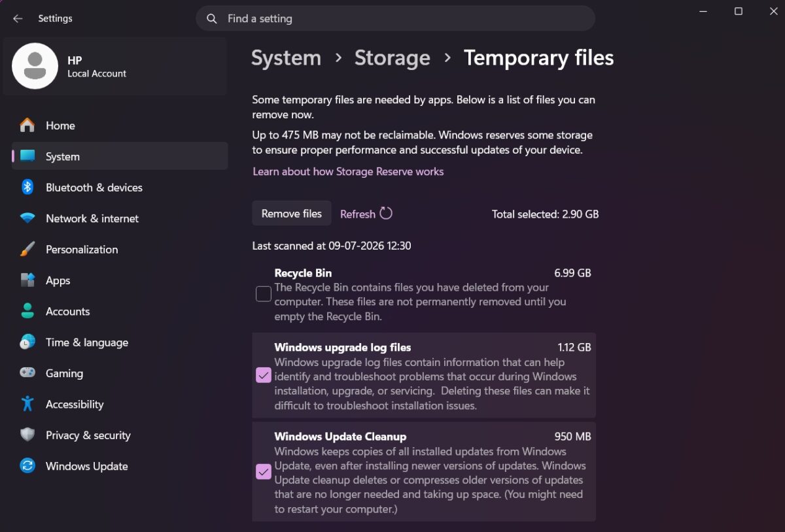The image size is (785, 532).
Task: Open Bluetooth & devices settings
Action: pos(120,188)
